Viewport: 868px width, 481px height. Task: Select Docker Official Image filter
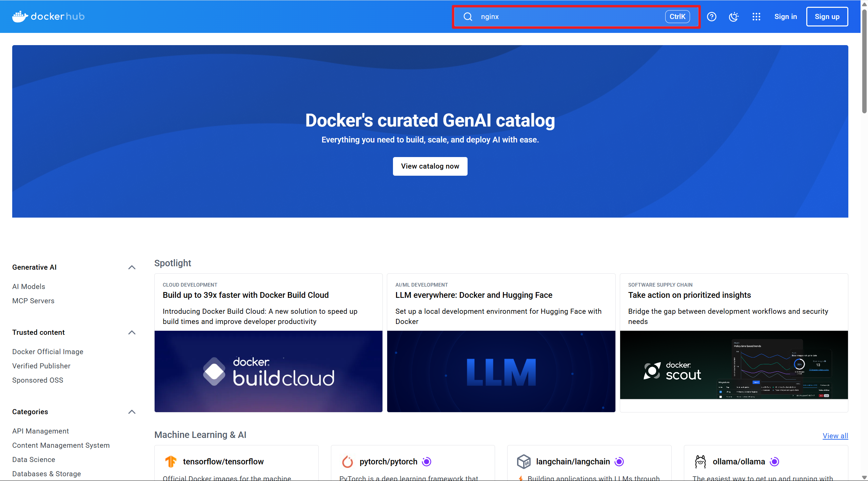[48, 352]
